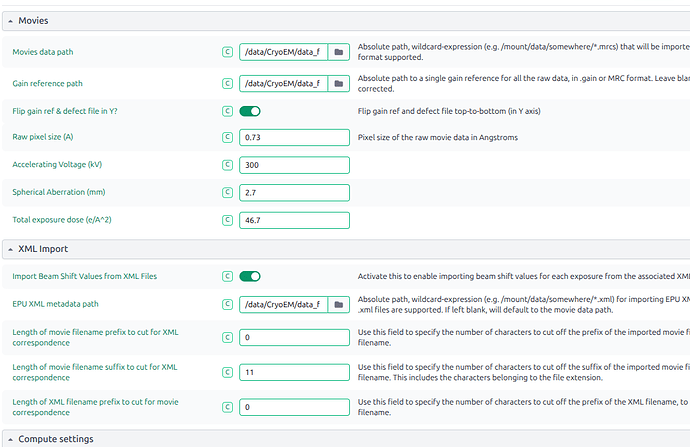Collapse the XML Import section
690x447 pixels.
[x=10, y=248]
